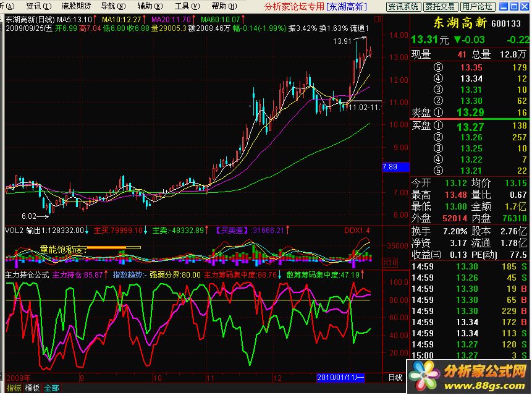Click buy level ① price 13.27
The height and width of the screenshot is (395, 532).
[470, 127]
